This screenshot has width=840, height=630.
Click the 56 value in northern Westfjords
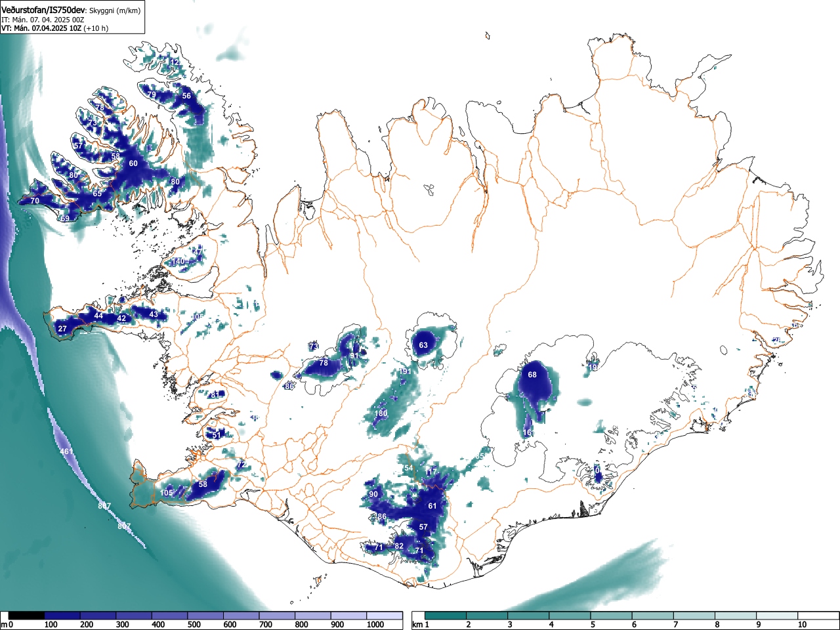tap(186, 96)
